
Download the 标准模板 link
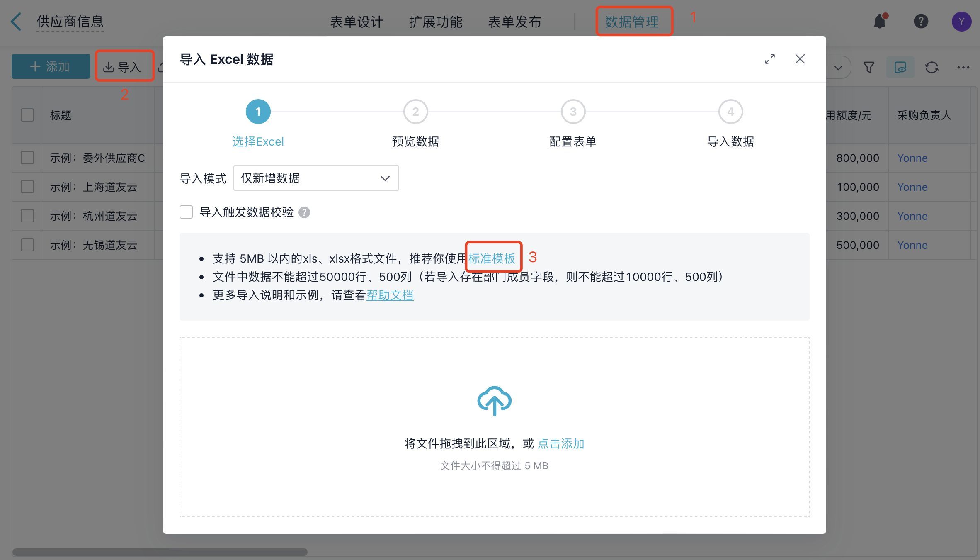coord(492,258)
